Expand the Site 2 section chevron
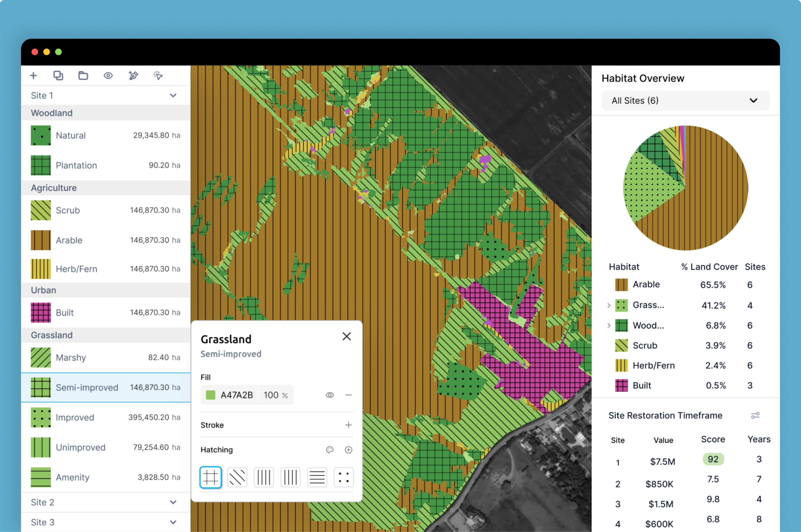 173,502
